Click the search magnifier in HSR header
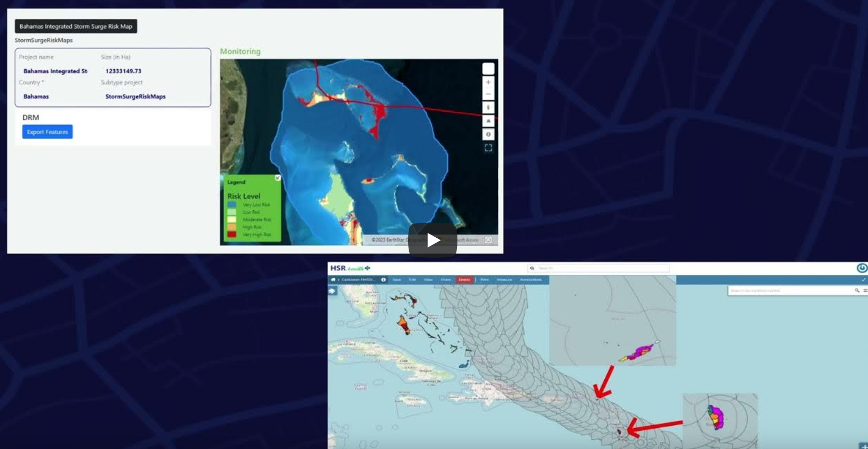 click(532, 268)
